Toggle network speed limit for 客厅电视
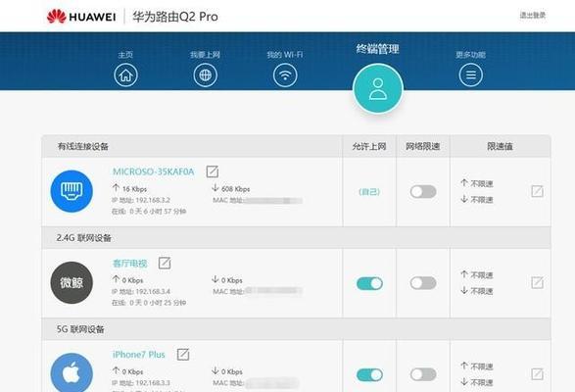 [423, 283]
